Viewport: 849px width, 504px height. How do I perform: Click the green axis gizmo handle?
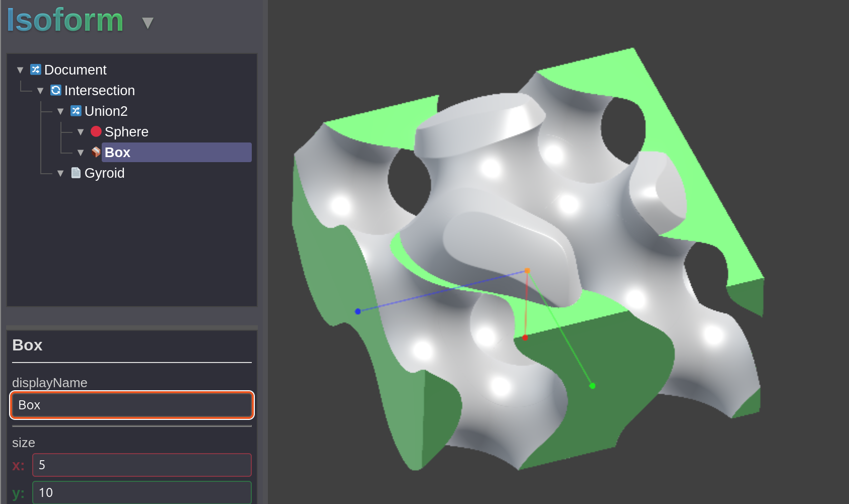(592, 386)
